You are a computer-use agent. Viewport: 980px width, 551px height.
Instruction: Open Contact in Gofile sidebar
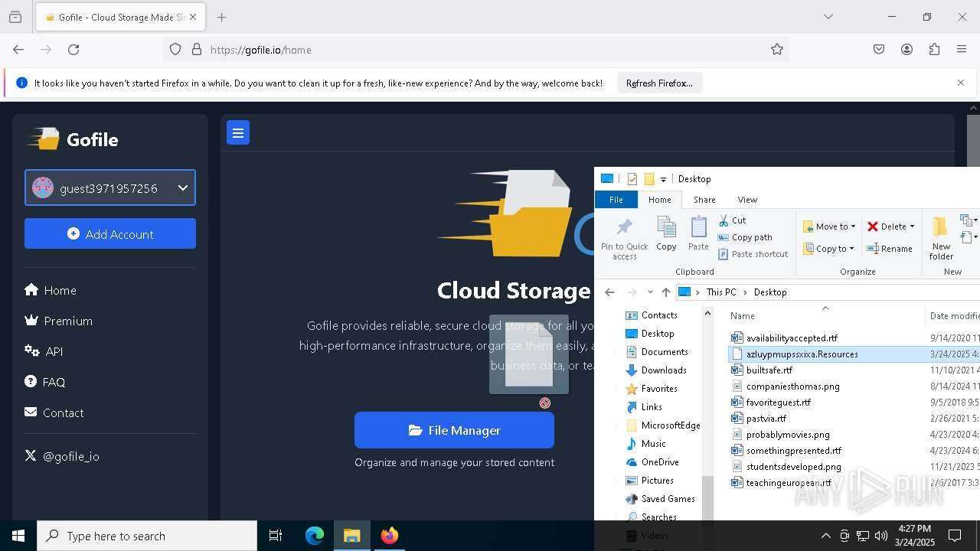coord(54,412)
